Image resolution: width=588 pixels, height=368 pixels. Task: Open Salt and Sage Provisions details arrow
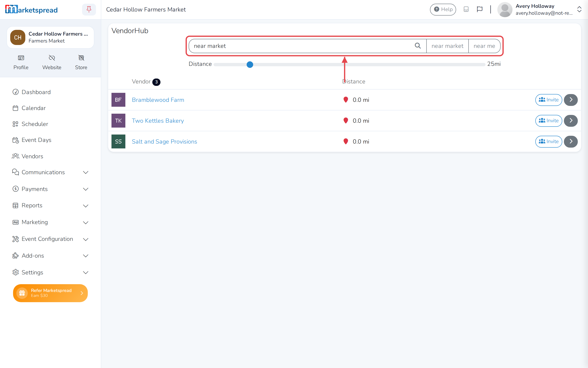(571, 141)
